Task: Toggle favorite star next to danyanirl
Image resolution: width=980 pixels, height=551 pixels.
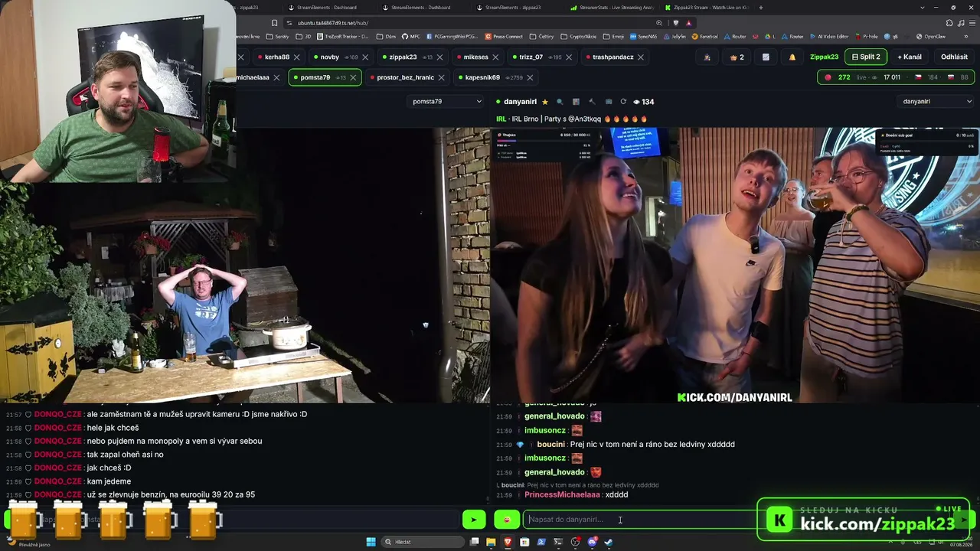Action: 545,102
